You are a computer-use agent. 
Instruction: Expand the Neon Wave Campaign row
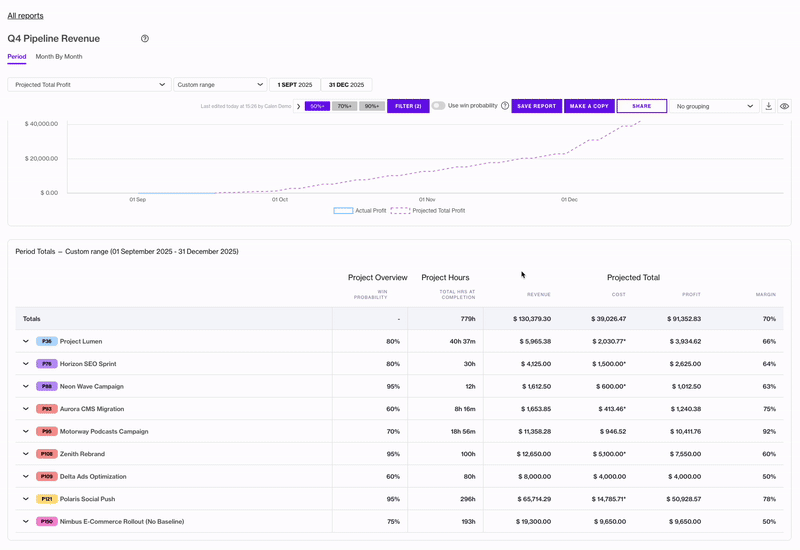click(26, 386)
